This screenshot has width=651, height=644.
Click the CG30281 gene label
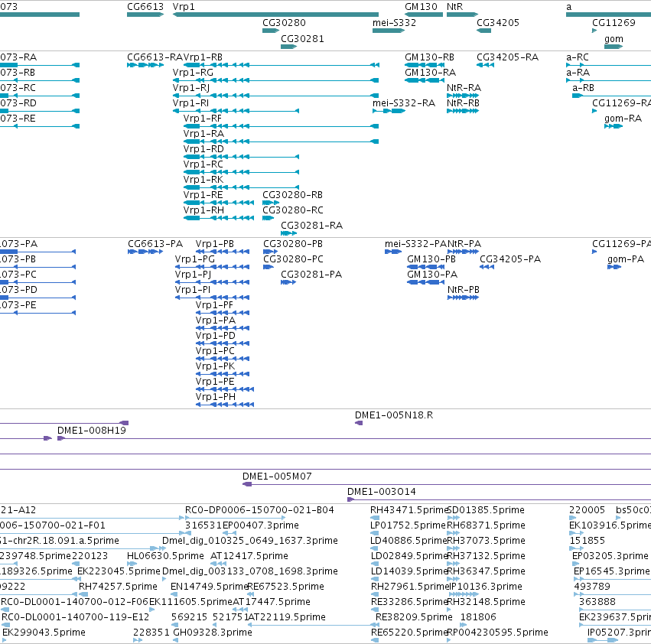(x=302, y=38)
